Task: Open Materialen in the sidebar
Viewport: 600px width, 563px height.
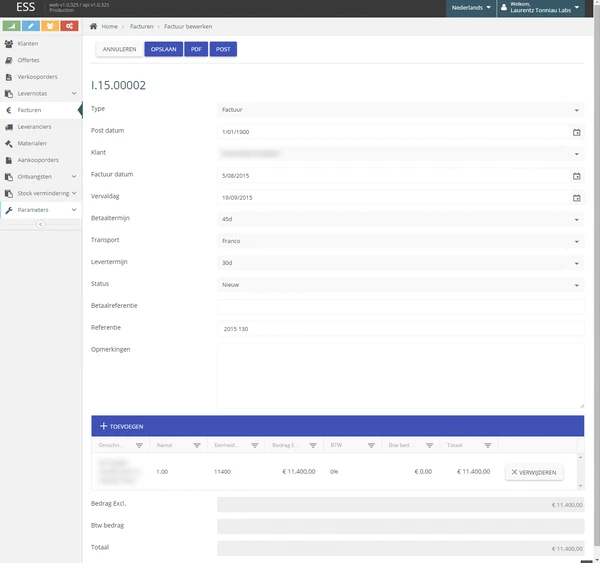Action: coord(41,144)
